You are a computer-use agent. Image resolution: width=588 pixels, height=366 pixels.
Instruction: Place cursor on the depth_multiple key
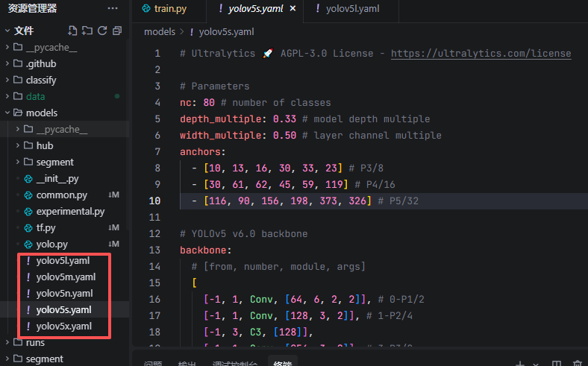click(x=221, y=119)
